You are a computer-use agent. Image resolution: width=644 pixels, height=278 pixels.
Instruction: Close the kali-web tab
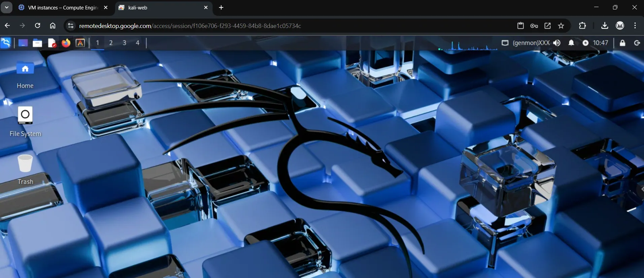206,7
